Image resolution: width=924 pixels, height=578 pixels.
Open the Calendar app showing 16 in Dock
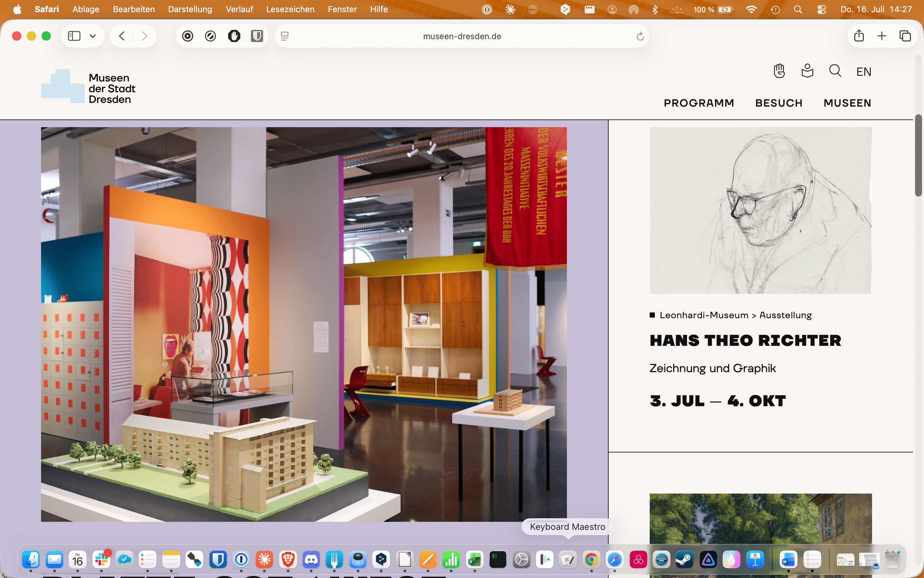(x=78, y=560)
